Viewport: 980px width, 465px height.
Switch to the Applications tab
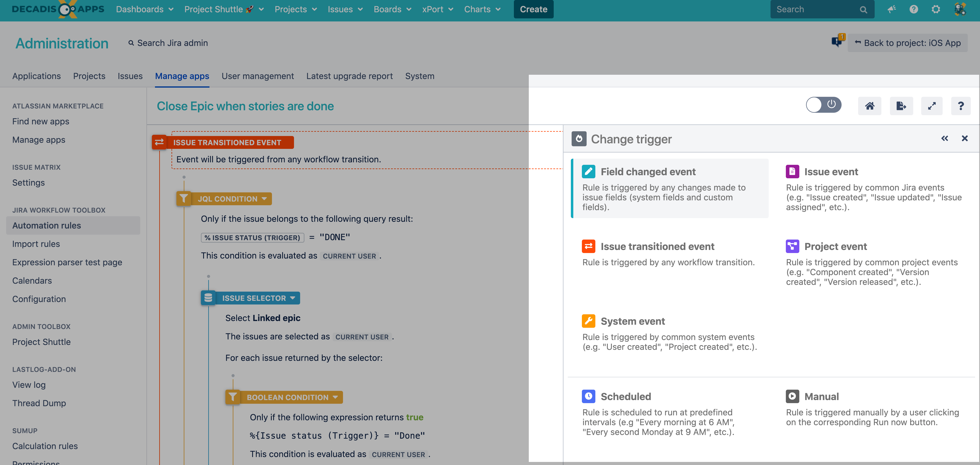pyautogui.click(x=37, y=76)
